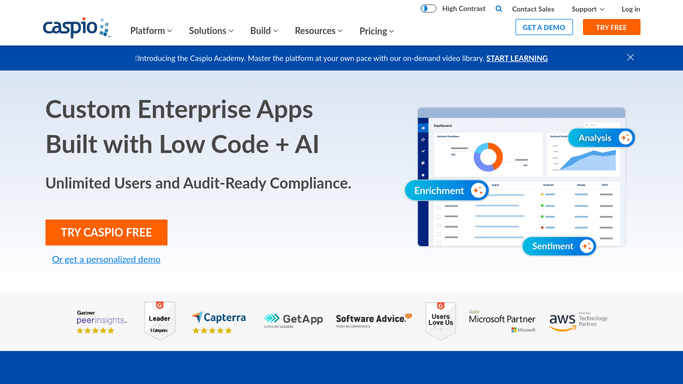Click the Capterra rating logo
This screenshot has width=683, height=384.
[x=219, y=322]
